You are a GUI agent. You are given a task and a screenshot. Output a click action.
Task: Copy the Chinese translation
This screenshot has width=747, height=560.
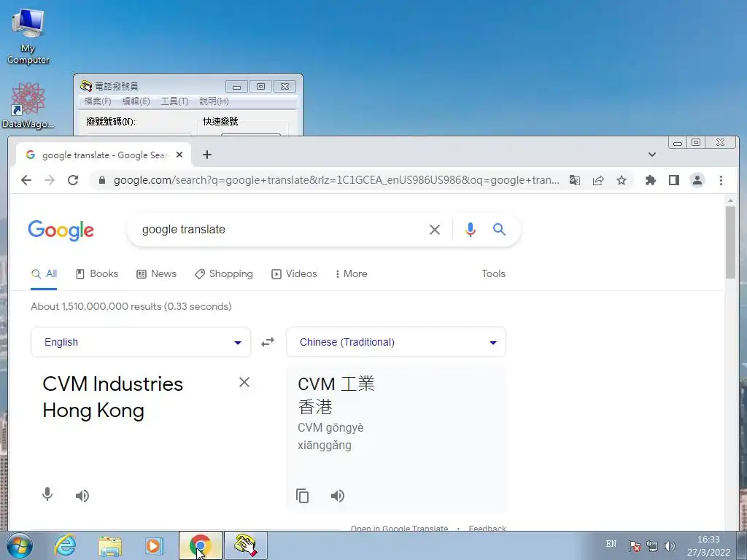click(x=303, y=496)
